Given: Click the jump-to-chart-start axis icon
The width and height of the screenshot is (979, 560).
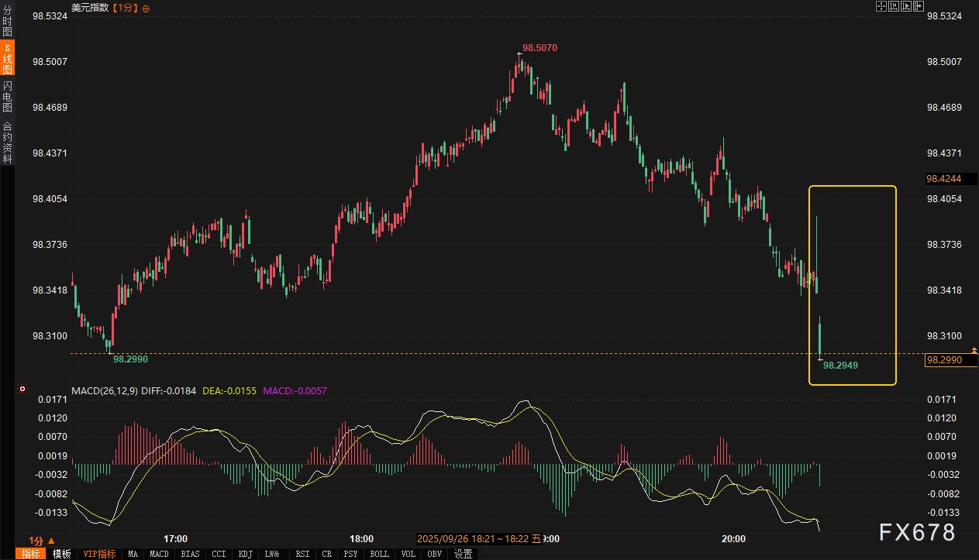Looking at the screenshot, I should [893, 7].
